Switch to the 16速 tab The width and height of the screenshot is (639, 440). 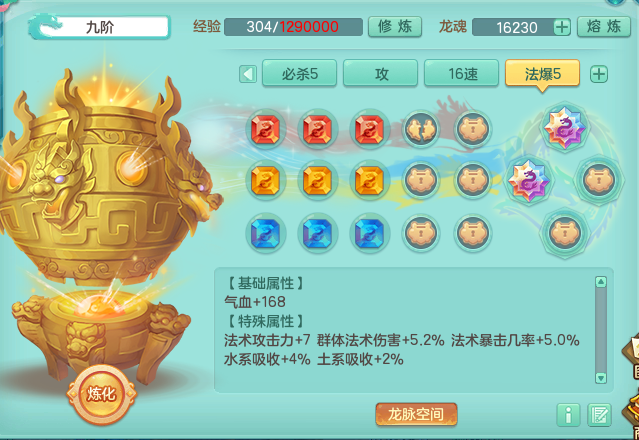[461, 73]
